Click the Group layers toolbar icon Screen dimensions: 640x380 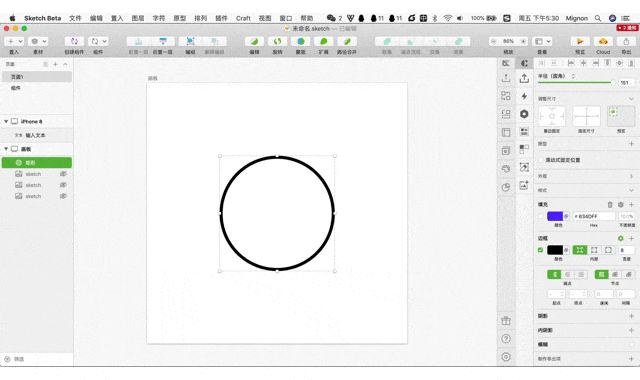[190, 41]
